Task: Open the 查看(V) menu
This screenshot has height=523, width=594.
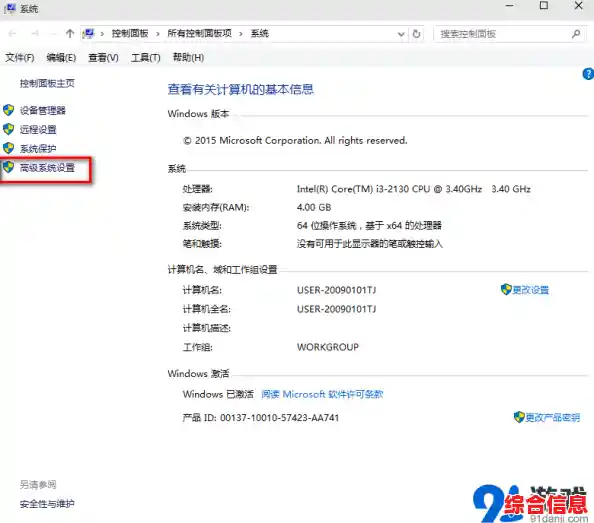Action: point(103,58)
